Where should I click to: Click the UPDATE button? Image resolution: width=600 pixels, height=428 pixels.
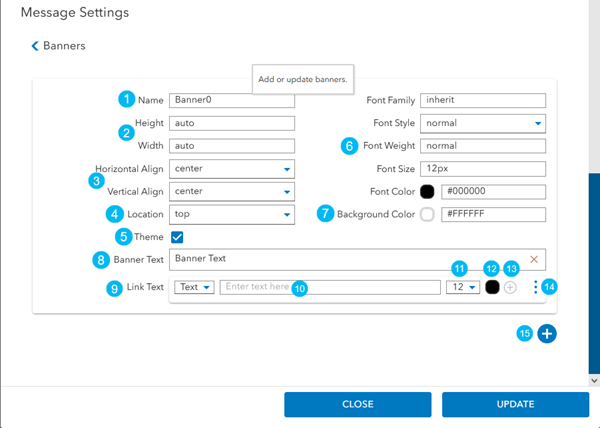pos(515,405)
